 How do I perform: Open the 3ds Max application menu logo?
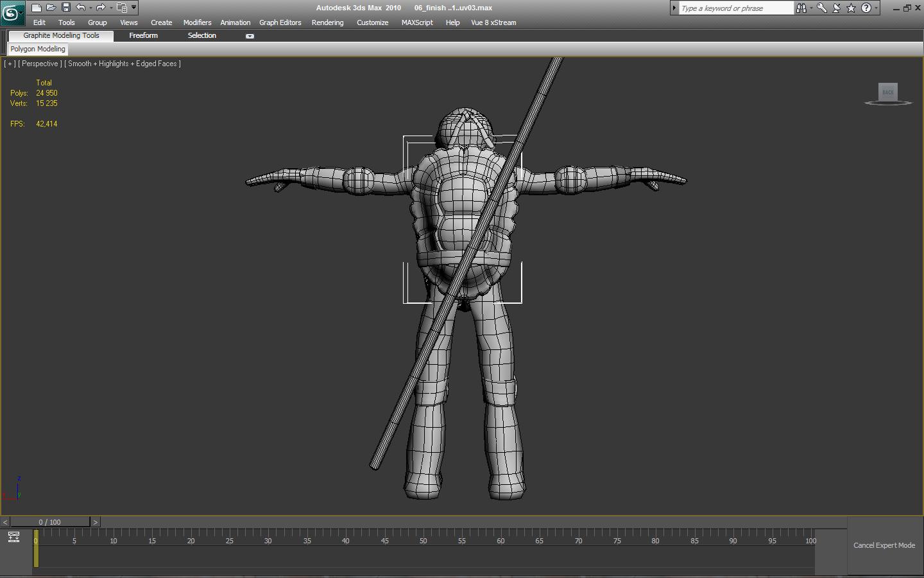point(12,12)
